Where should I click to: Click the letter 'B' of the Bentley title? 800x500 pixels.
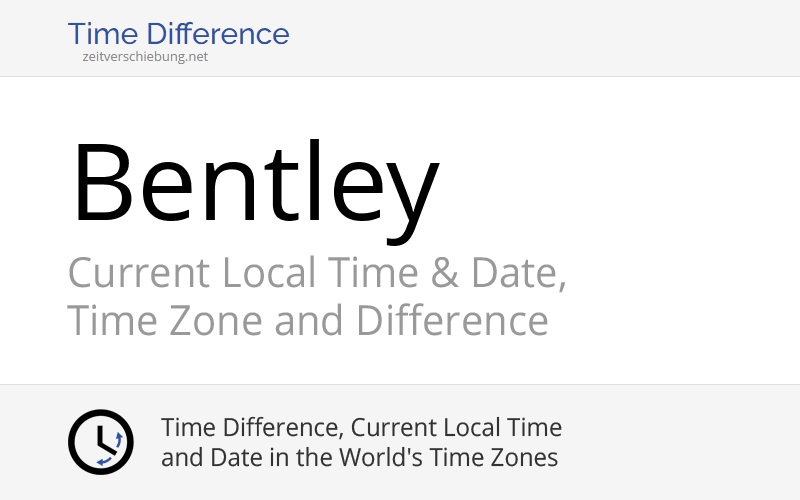[x=103, y=182]
